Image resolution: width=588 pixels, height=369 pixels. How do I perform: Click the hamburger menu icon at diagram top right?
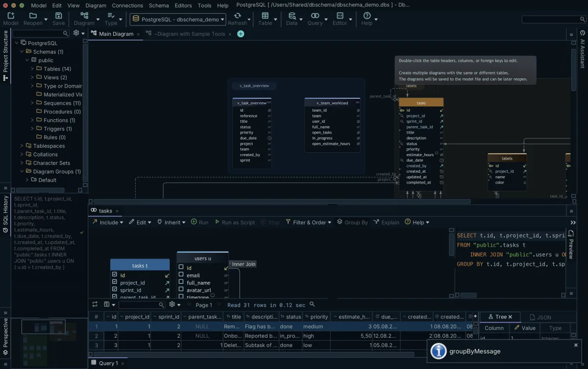coord(571,34)
